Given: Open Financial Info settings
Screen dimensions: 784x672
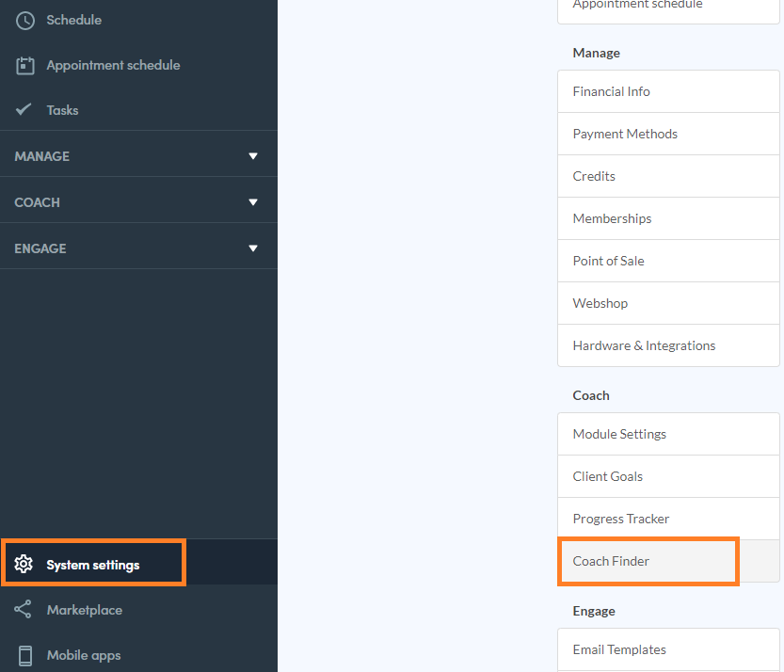Looking at the screenshot, I should 668,91.
